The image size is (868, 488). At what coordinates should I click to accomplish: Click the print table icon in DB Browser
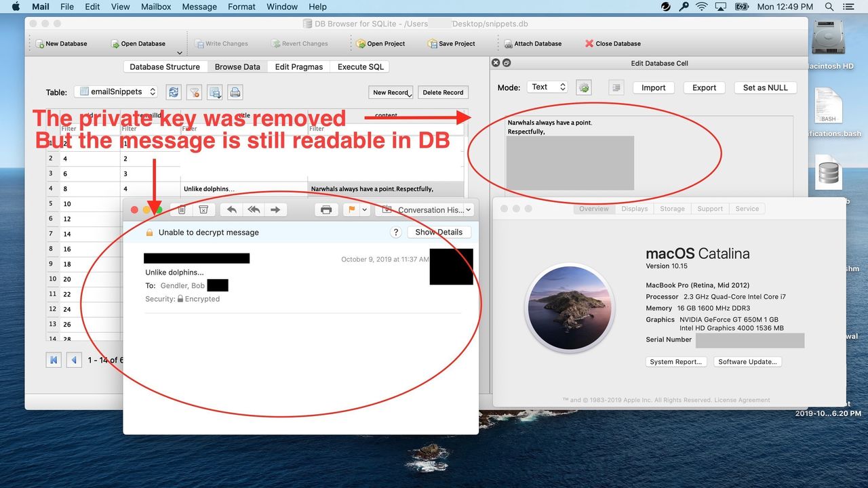coord(235,92)
